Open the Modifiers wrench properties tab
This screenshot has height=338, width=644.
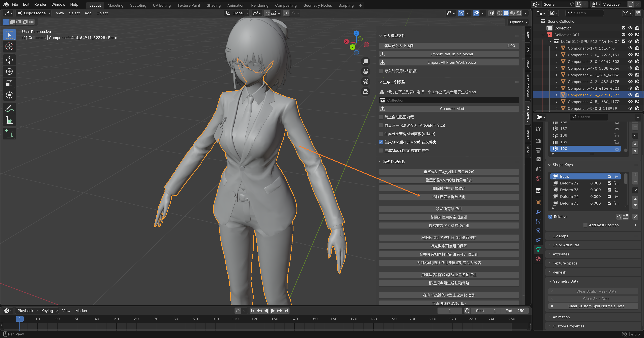(x=538, y=212)
